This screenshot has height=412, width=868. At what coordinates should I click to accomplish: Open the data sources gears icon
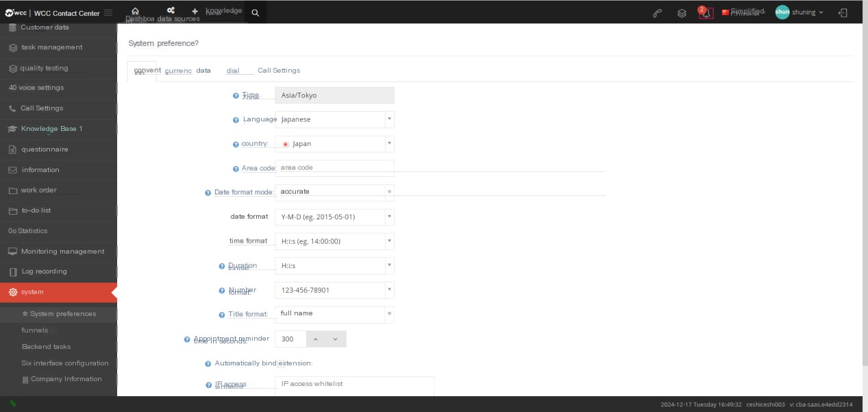[171, 11]
